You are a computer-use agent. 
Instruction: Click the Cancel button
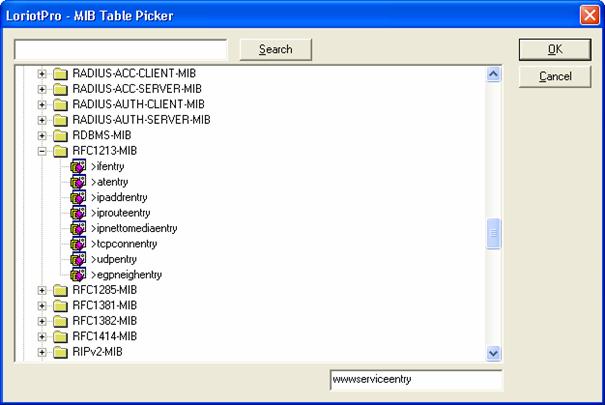553,77
